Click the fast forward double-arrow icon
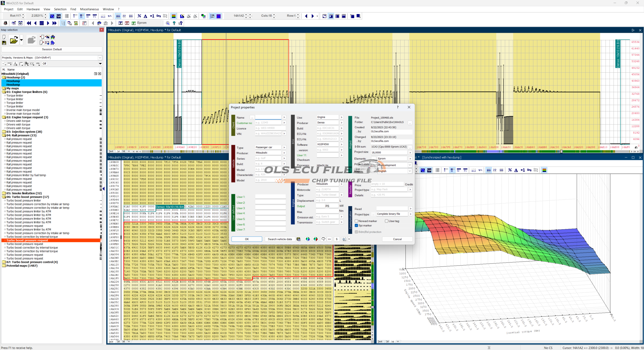 point(54,23)
